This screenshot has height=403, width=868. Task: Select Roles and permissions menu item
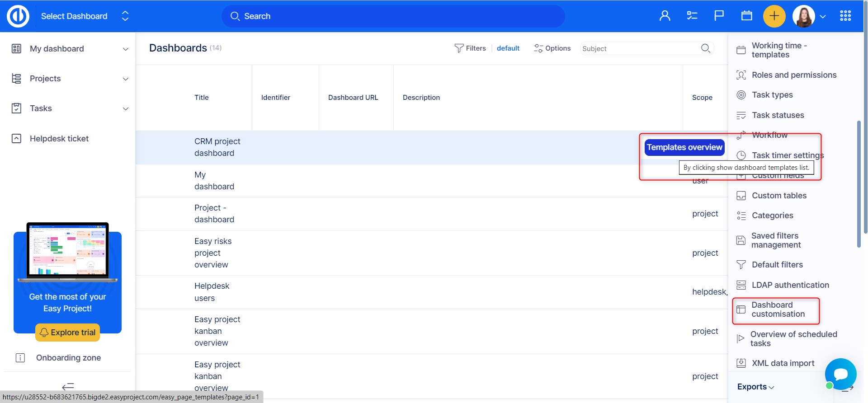coord(793,75)
